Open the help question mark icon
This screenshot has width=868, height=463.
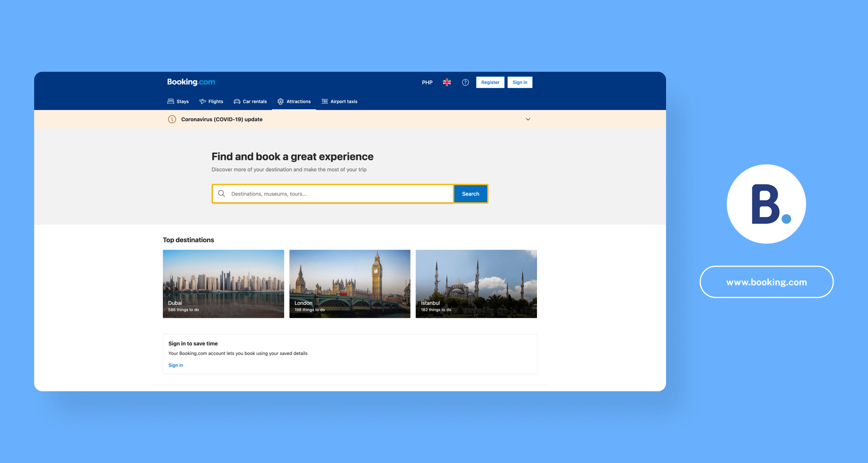pyautogui.click(x=465, y=82)
